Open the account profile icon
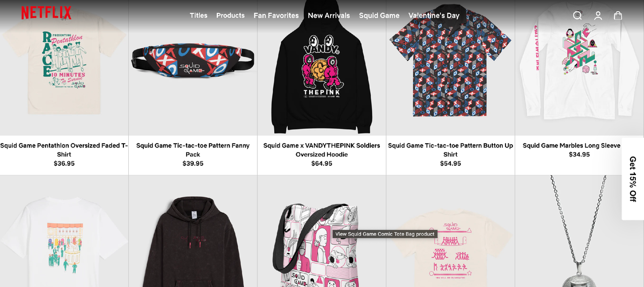The width and height of the screenshot is (644, 287). [598, 16]
